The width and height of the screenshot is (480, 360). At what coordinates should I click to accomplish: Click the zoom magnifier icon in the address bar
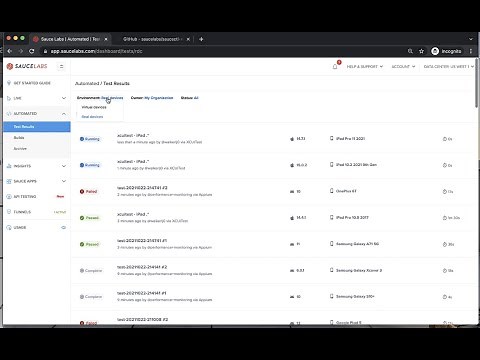tap(410, 51)
